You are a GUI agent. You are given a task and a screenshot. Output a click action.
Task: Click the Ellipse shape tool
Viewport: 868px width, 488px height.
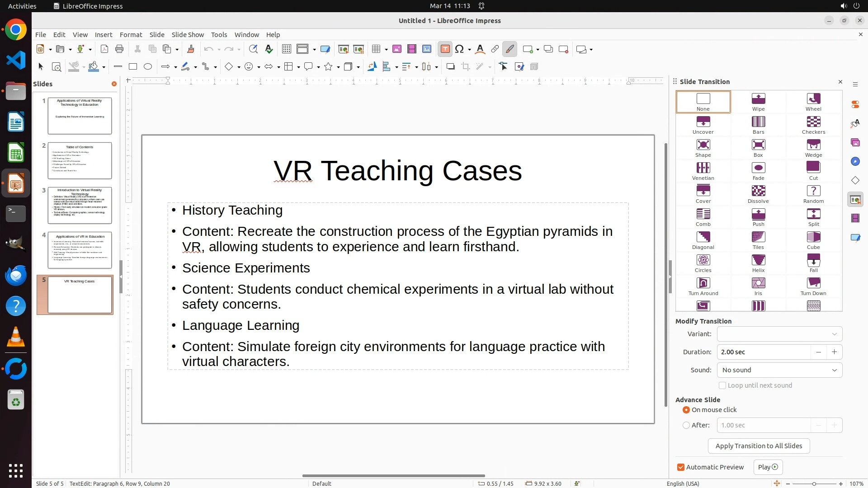coord(148,67)
